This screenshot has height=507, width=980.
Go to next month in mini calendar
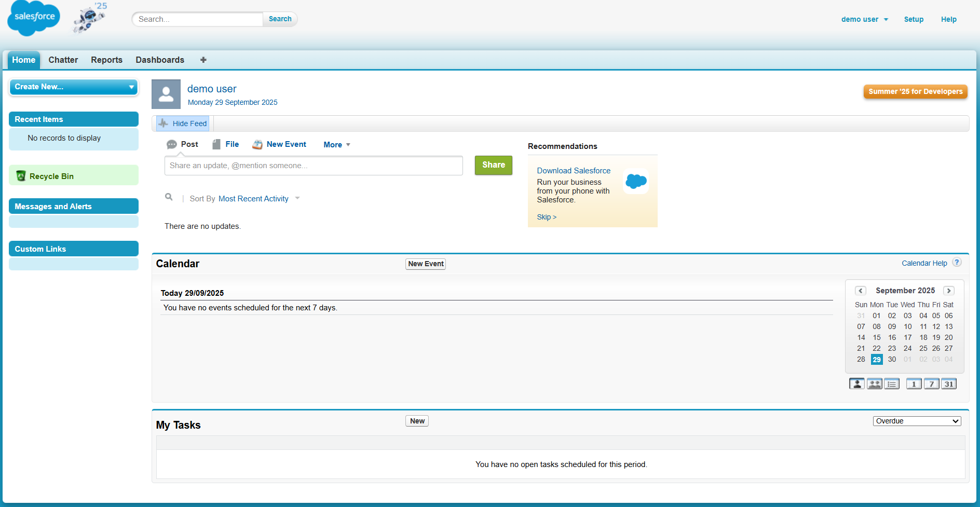[949, 291]
